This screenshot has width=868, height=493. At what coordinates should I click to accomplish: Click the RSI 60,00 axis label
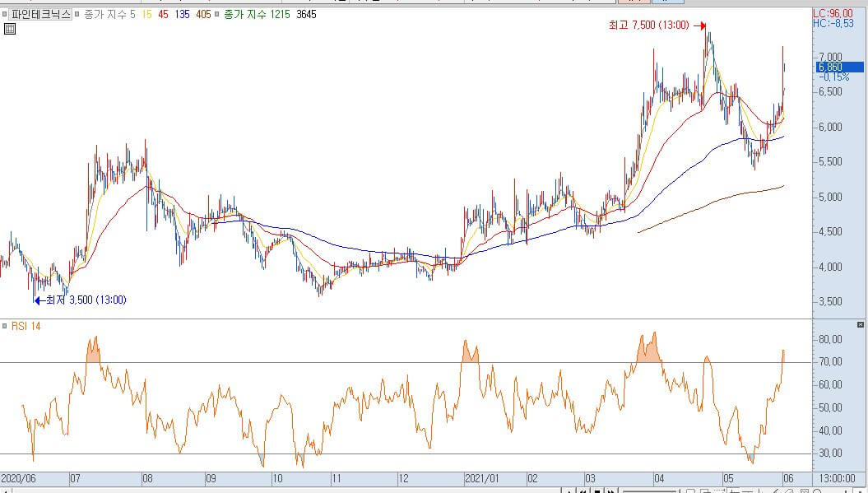830,384
